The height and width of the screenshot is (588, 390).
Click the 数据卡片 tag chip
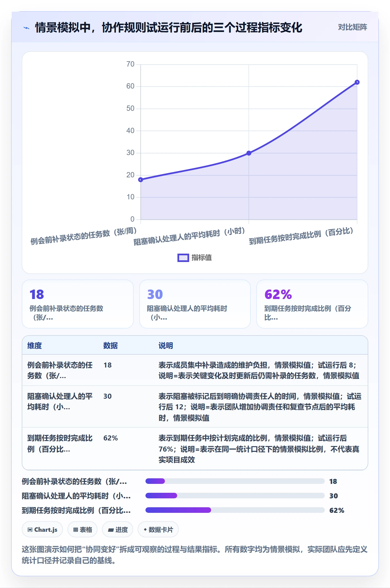158,530
